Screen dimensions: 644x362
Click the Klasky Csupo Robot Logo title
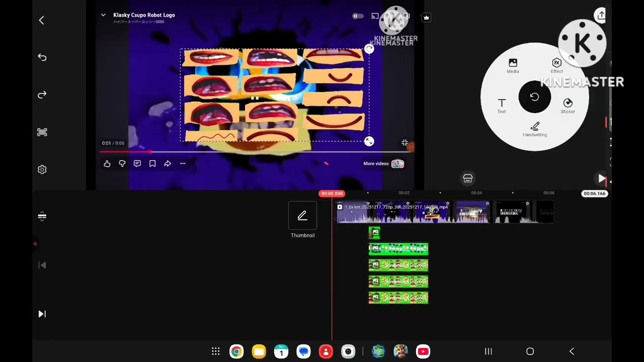tap(144, 15)
